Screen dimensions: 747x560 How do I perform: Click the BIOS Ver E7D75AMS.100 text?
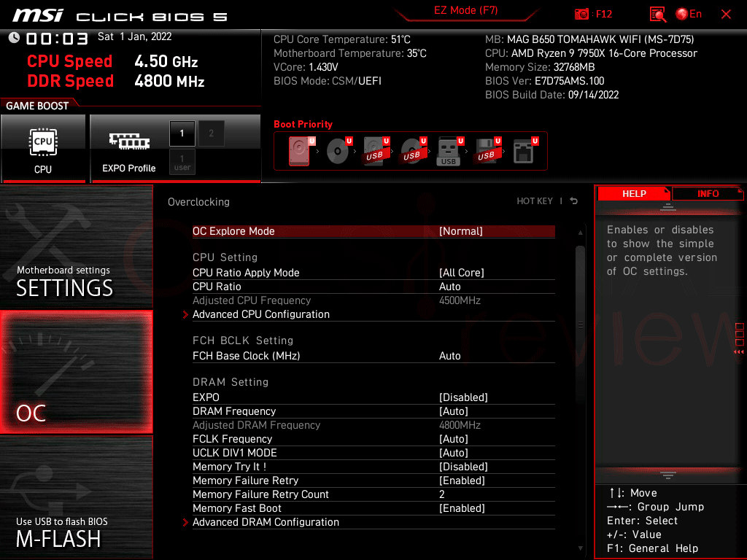point(544,81)
